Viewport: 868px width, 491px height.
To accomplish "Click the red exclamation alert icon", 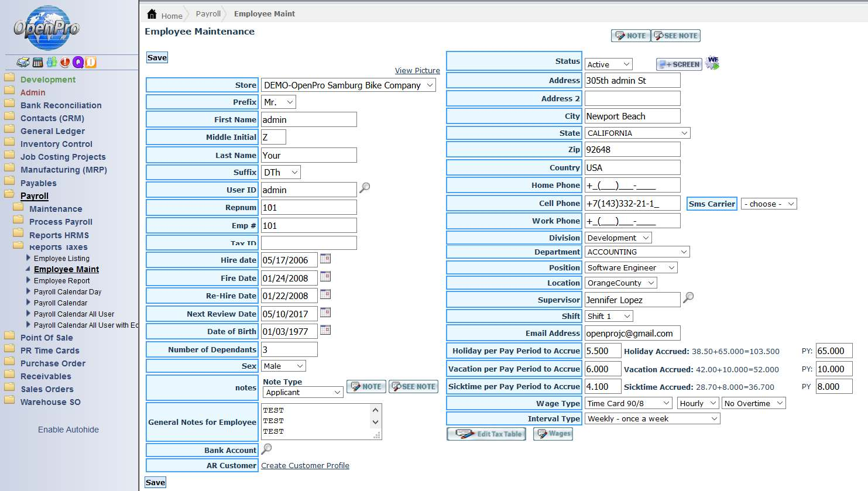I will [64, 63].
